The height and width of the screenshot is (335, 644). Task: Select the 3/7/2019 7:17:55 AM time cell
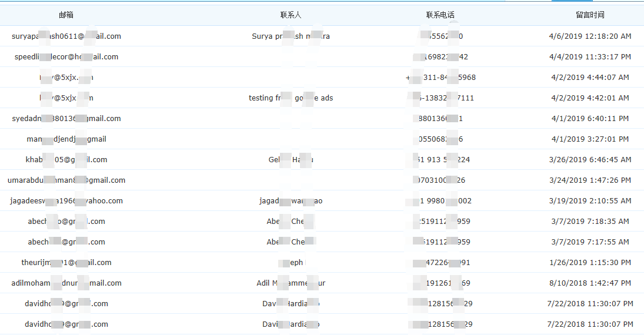point(590,242)
